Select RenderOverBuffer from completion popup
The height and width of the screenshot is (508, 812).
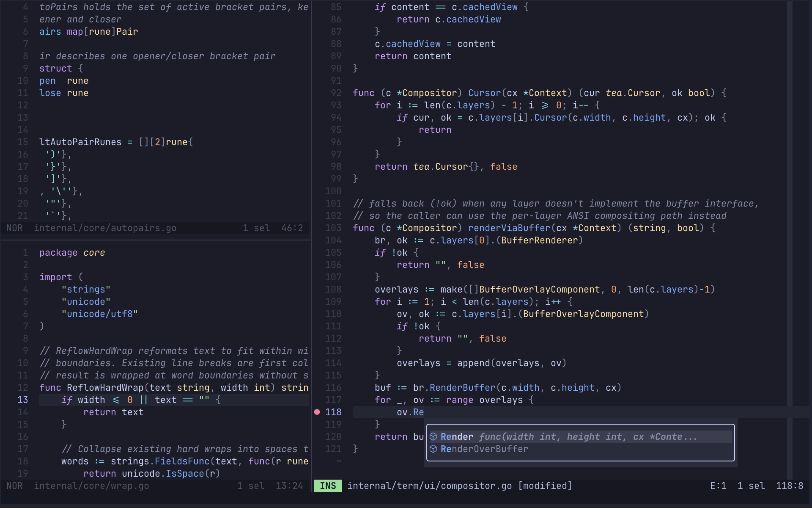(x=581, y=449)
